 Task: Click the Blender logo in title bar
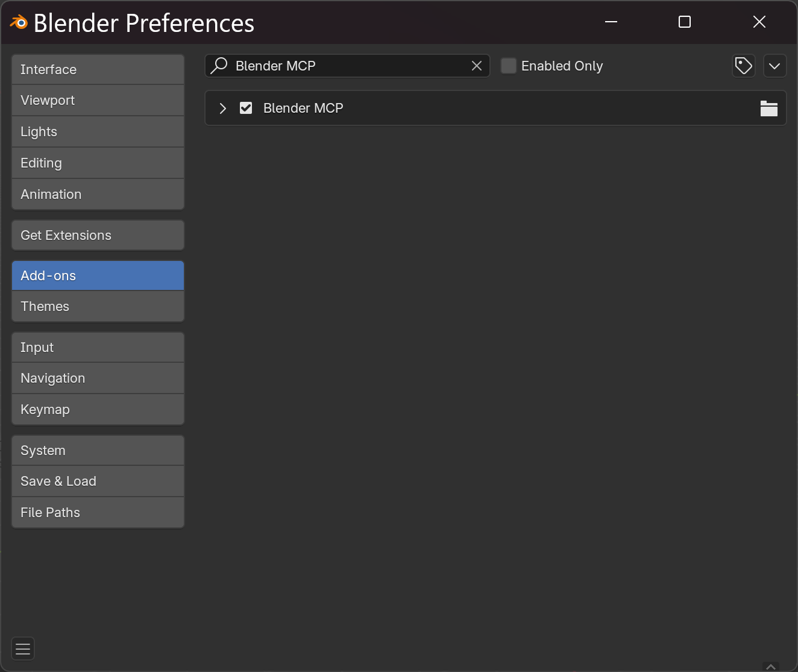tap(19, 23)
